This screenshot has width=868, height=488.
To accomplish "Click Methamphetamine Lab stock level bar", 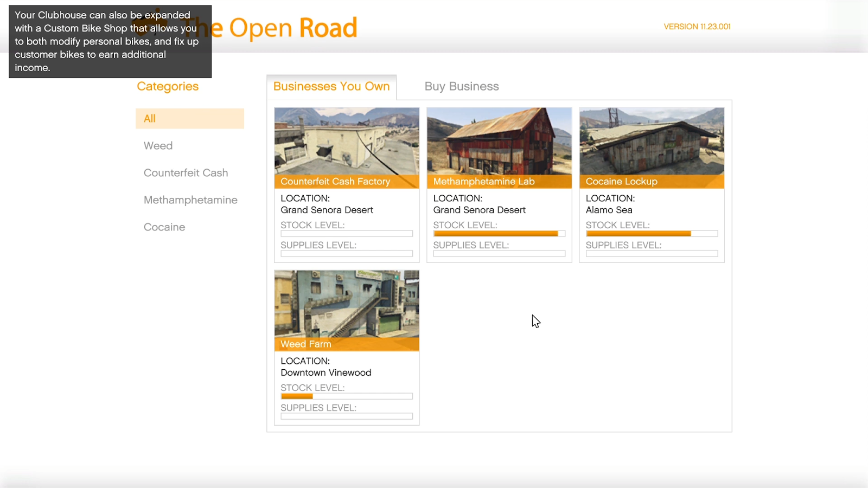I will 499,234.
